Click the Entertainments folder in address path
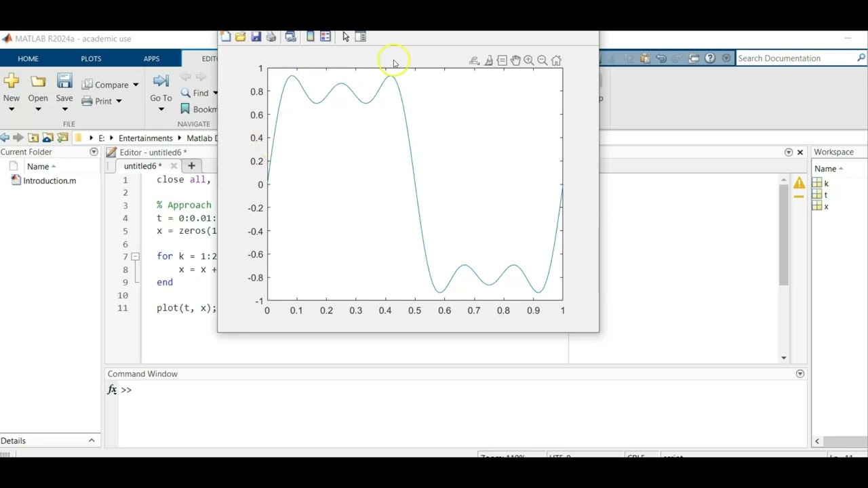The image size is (868, 488). click(145, 138)
